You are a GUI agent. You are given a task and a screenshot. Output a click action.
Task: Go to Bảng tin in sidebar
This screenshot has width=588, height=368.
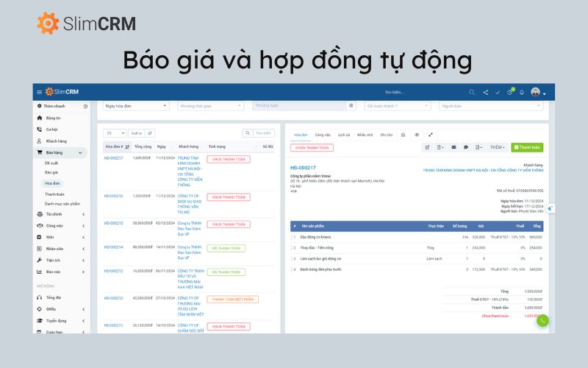click(x=49, y=118)
